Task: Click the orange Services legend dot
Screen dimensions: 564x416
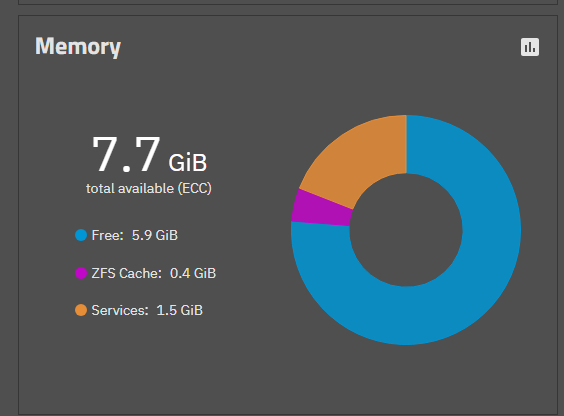Action: (81, 310)
